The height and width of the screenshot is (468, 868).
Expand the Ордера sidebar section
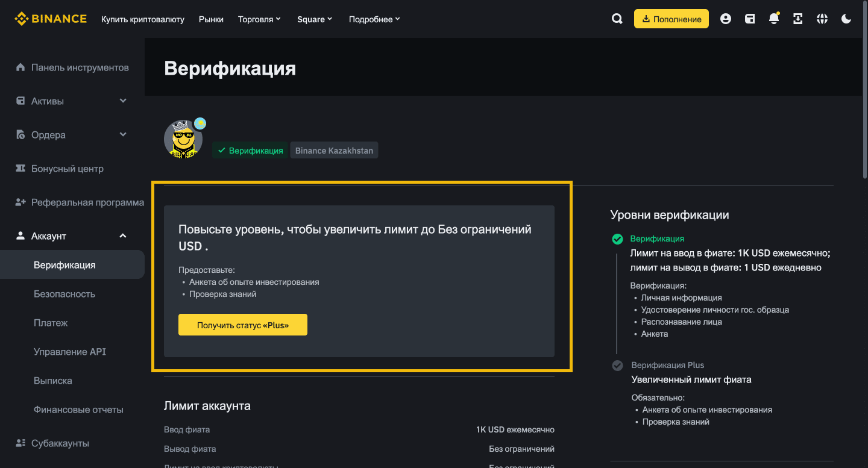pos(123,134)
